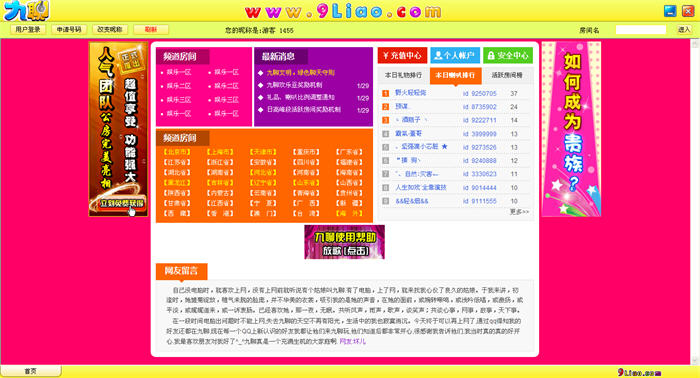Select the 首页 tab at the bottom
Viewport: 700px width, 378px height.
pyautogui.click(x=30, y=371)
